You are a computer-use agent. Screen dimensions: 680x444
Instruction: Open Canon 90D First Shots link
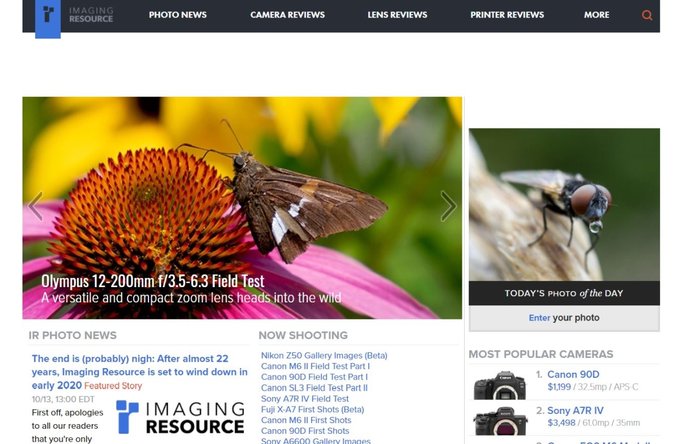[x=305, y=431]
